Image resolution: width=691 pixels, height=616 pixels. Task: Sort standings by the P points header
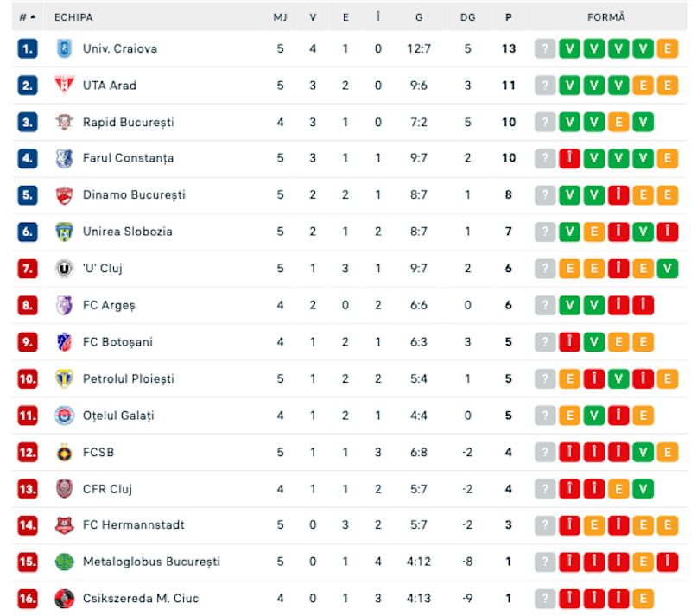click(x=509, y=17)
